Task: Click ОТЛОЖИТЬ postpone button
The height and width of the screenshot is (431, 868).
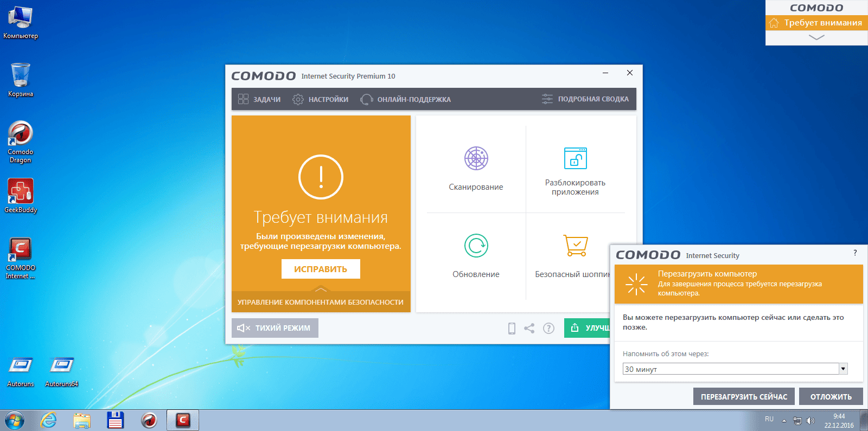Action: [831, 397]
